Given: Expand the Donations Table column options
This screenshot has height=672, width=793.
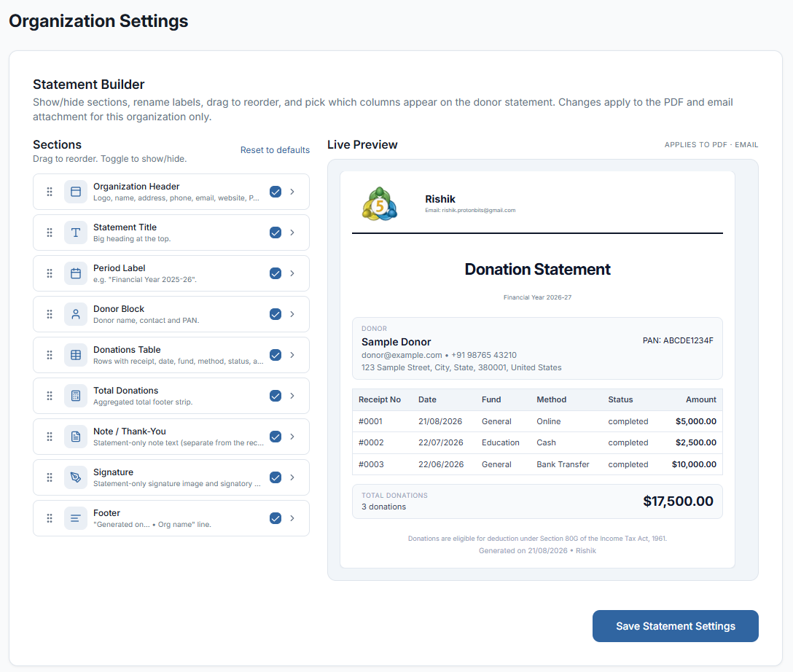Looking at the screenshot, I should pyautogui.click(x=292, y=355).
